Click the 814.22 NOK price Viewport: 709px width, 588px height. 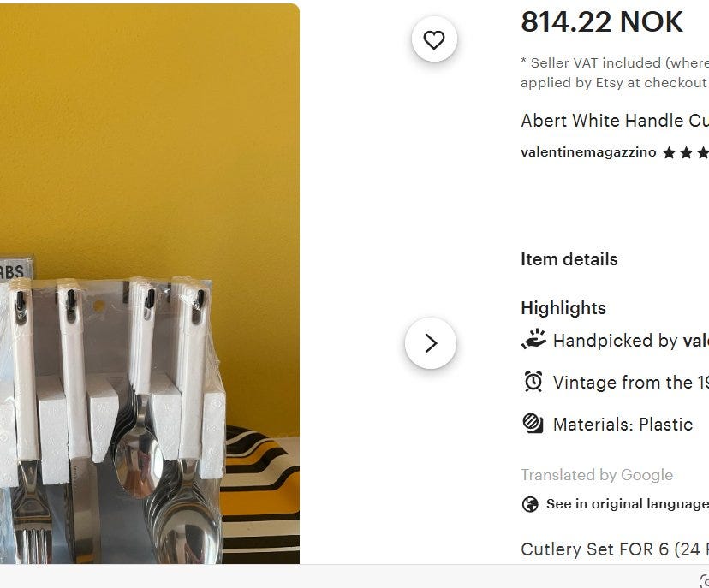602,21
